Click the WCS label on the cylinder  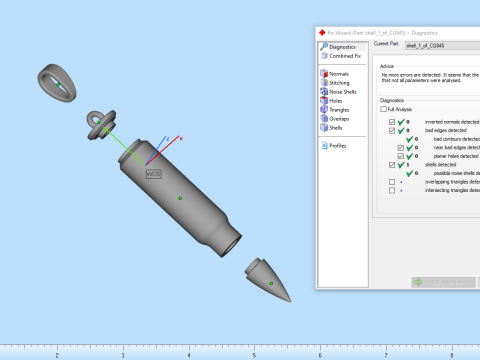[154, 174]
